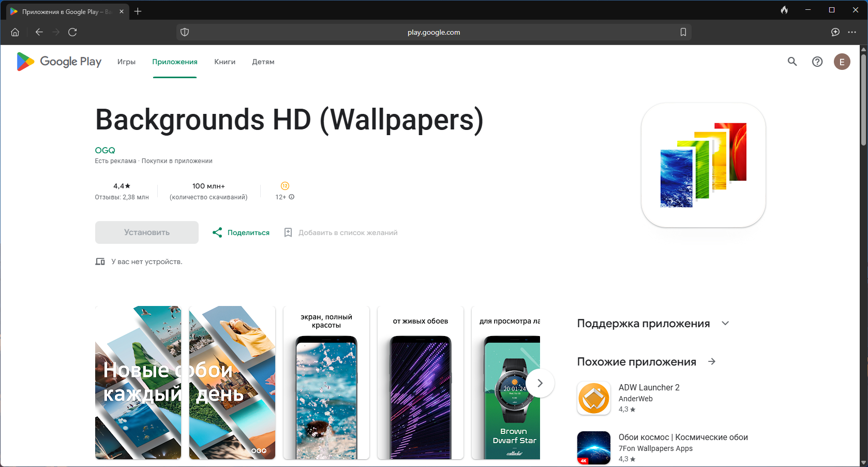Click the Установить button

point(147,232)
